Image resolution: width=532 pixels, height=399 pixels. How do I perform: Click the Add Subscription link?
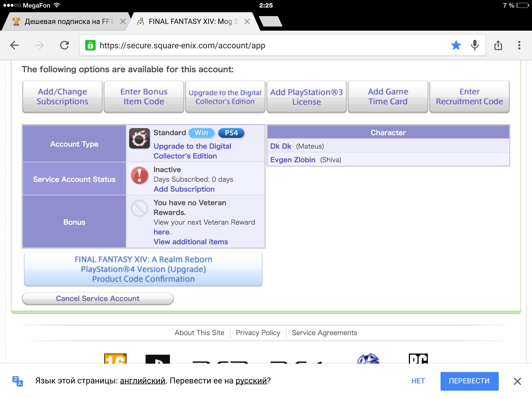(184, 189)
